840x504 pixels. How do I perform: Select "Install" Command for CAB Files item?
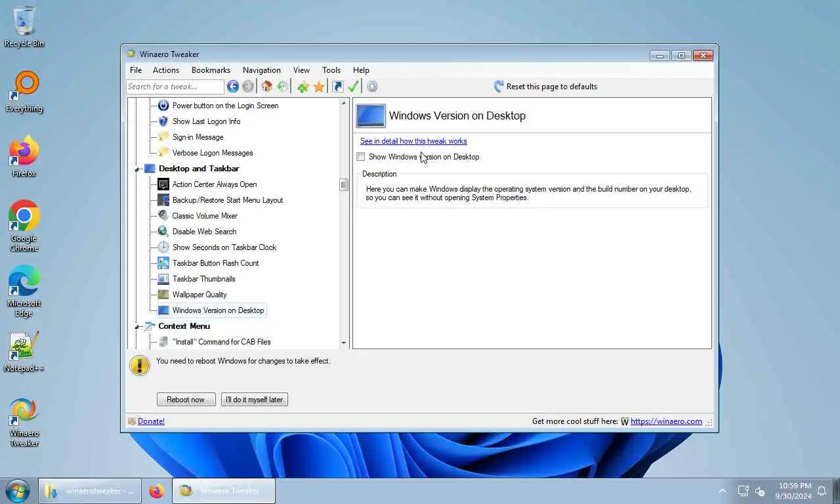[221, 342]
